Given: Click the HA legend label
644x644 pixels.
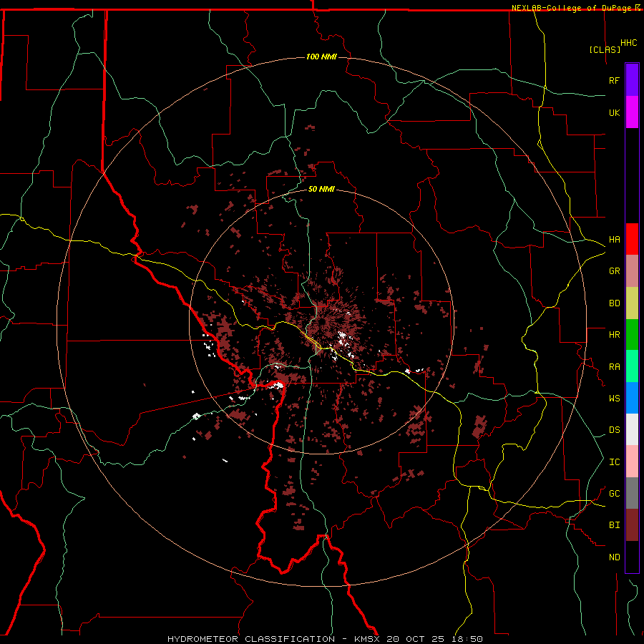Looking at the screenshot, I should point(614,240).
